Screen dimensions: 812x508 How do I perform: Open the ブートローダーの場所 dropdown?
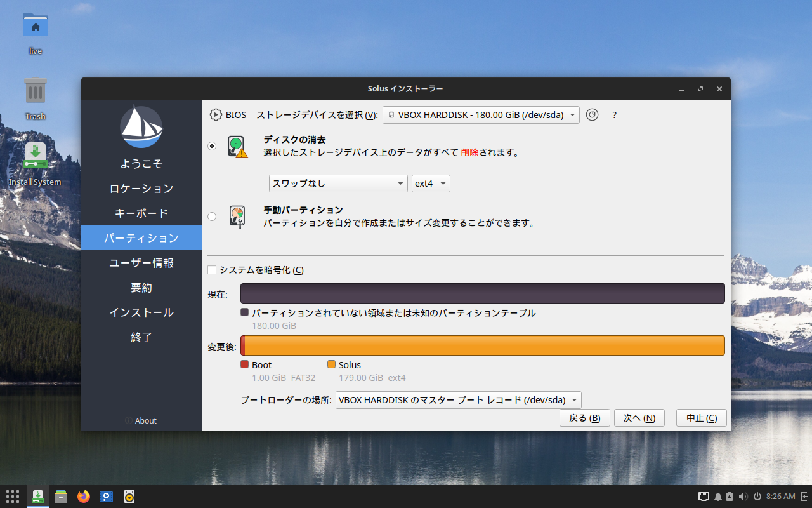coord(458,400)
